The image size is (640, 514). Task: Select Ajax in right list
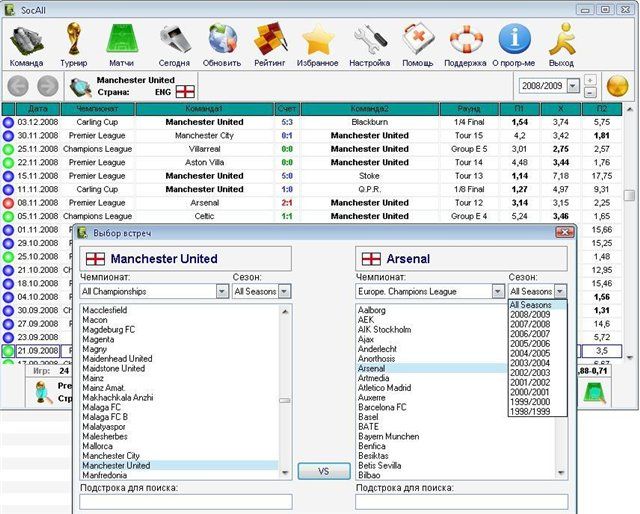point(366,339)
